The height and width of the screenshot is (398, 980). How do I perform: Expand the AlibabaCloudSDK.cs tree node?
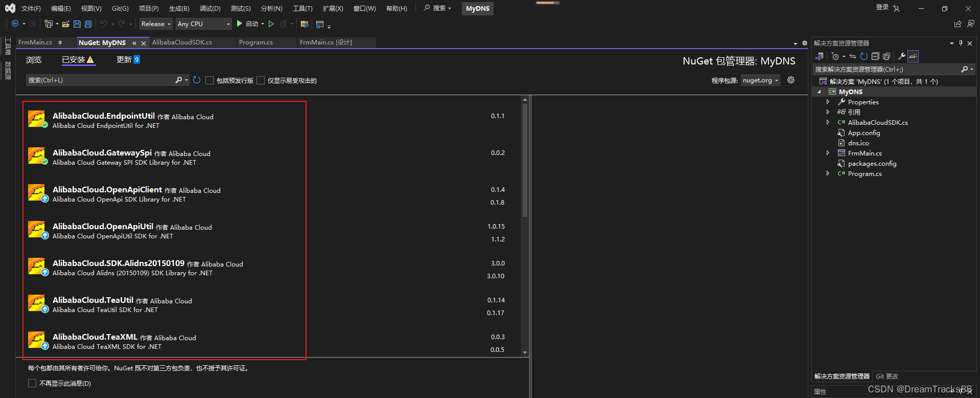pyautogui.click(x=828, y=122)
